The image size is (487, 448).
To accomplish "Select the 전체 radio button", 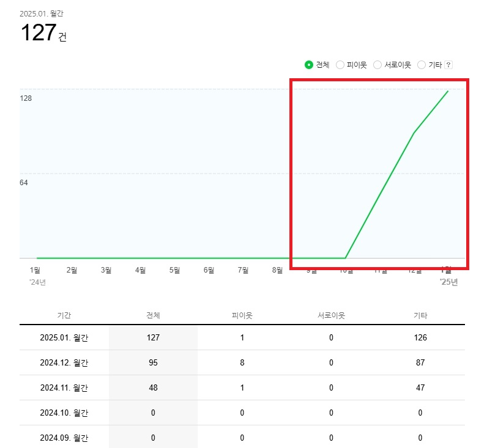I will click(x=309, y=65).
